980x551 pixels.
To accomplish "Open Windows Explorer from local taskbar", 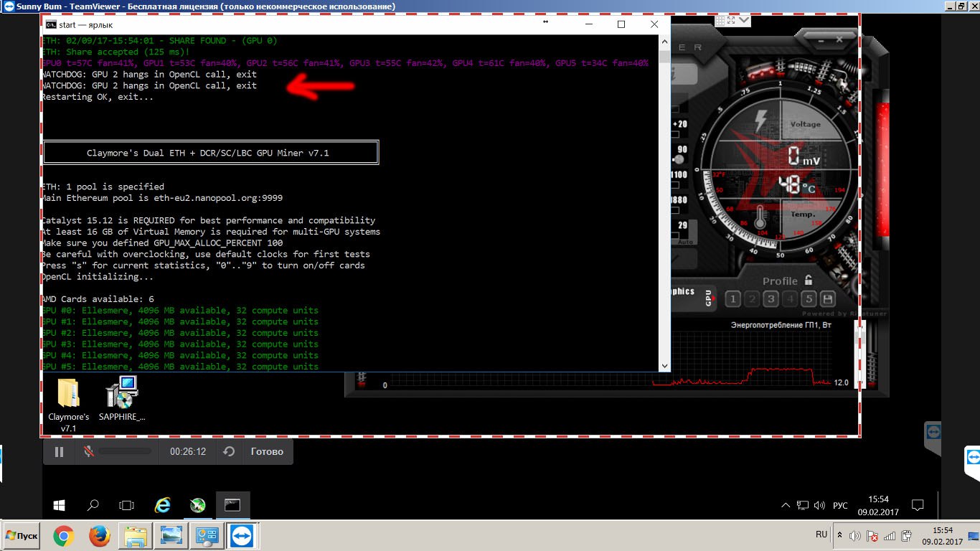I will coord(136,536).
